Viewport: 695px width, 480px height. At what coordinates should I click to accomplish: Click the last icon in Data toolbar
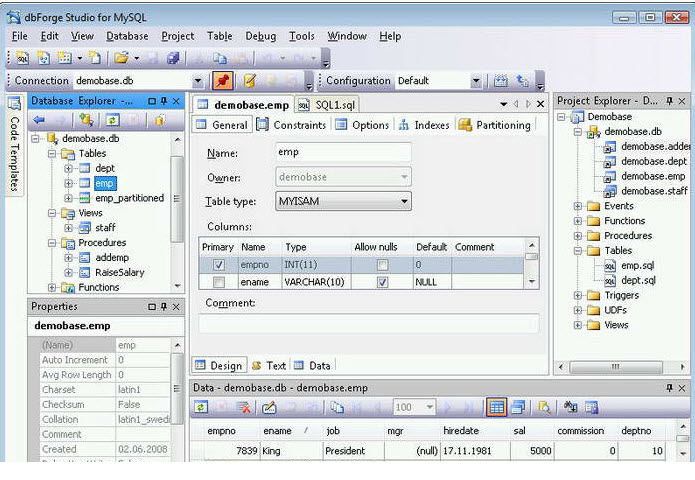pos(592,407)
